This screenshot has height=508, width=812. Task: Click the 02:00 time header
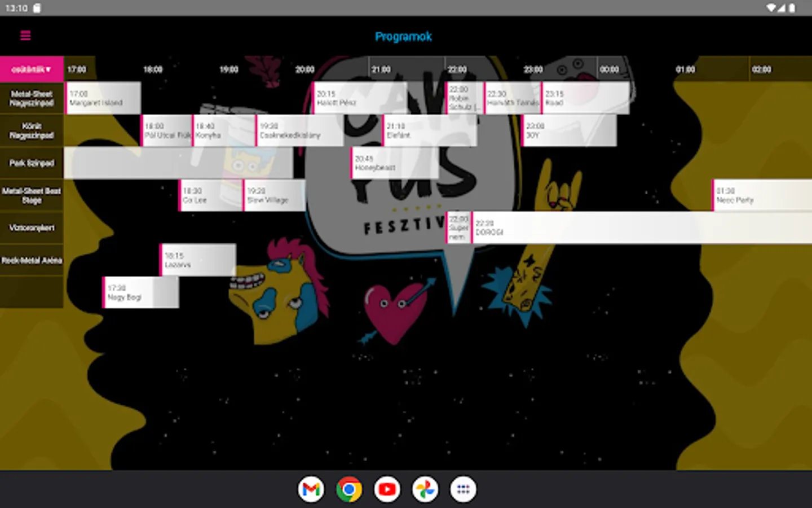click(762, 69)
